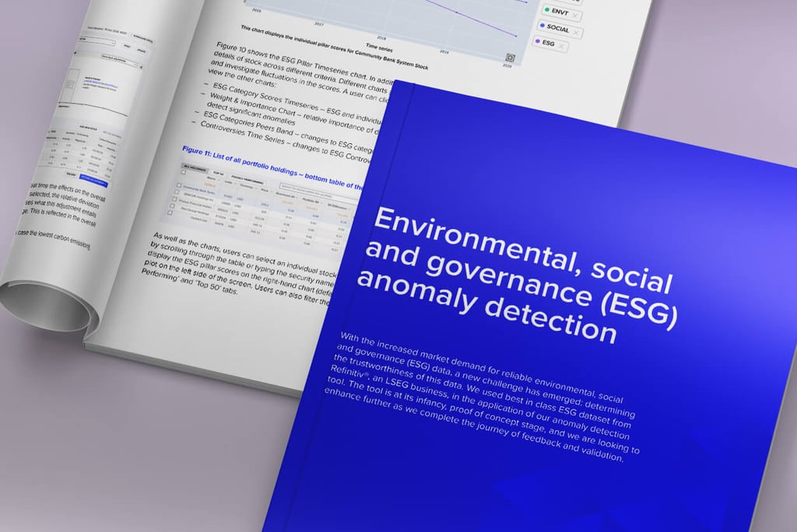Remove the ESG legend chip via its X
This screenshot has height=532, width=797.
pyautogui.click(x=561, y=46)
